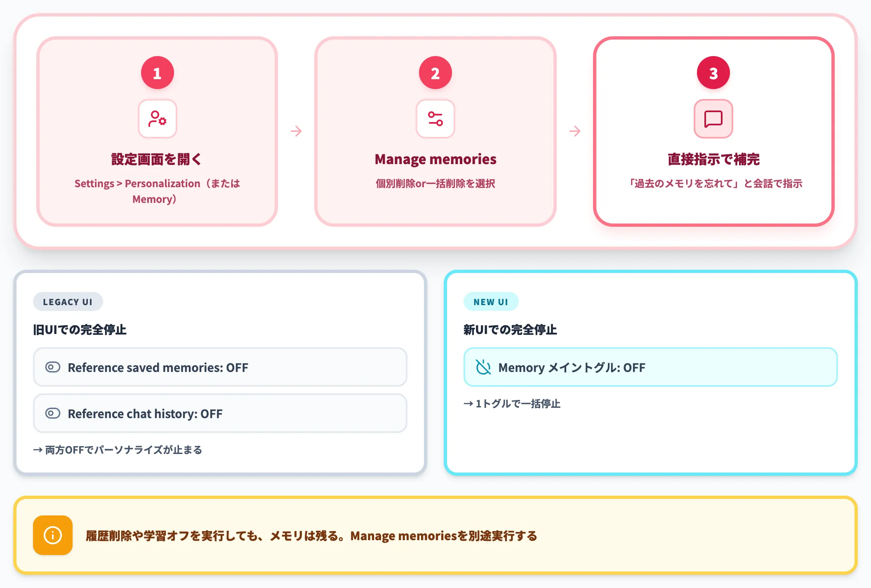The height and width of the screenshot is (588, 871).
Task: Click the toggle icon beside Reference saved memories
Action: (x=53, y=367)
